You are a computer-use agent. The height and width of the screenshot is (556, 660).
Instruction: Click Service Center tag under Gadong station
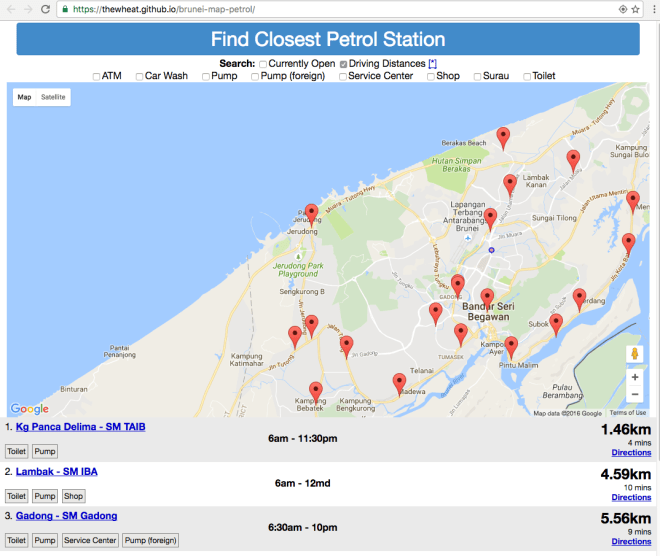tap(90, 540)
